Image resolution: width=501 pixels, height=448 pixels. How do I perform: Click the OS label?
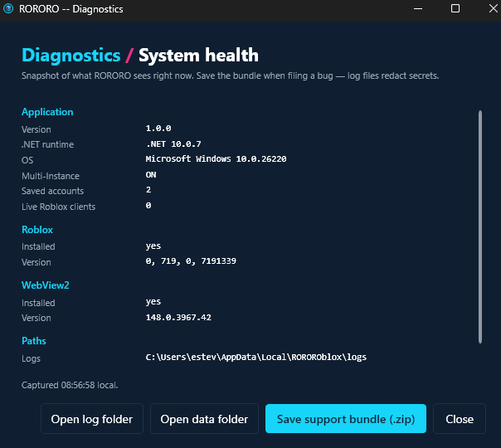coord(27,160)
